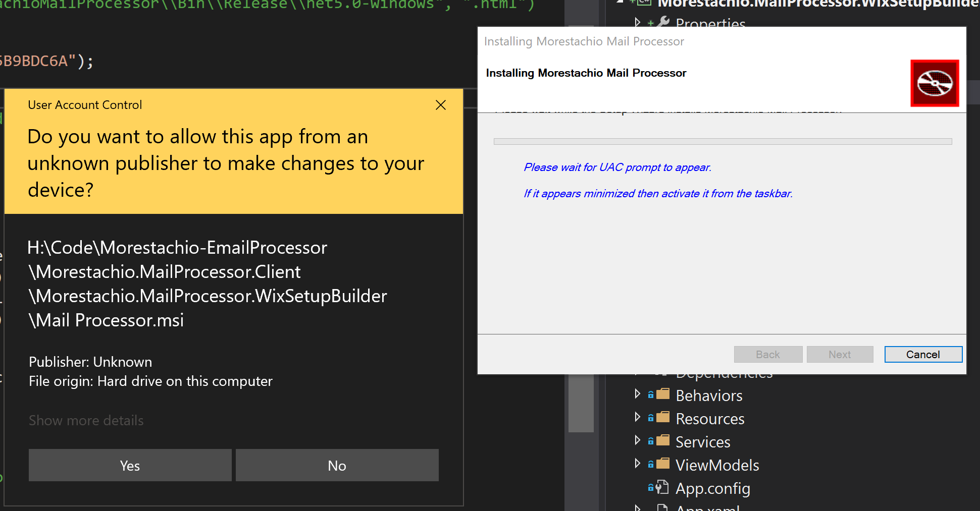
Task: Click the Resources folder icon
Action: (x=663, y=417)
